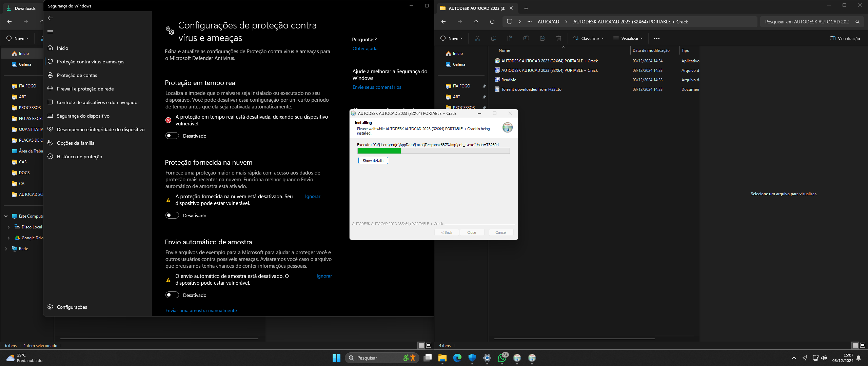Enable the Proteção em tempo real toggle
The width and height of the screenshot is (868, 366).
click(x=172, y=136)
